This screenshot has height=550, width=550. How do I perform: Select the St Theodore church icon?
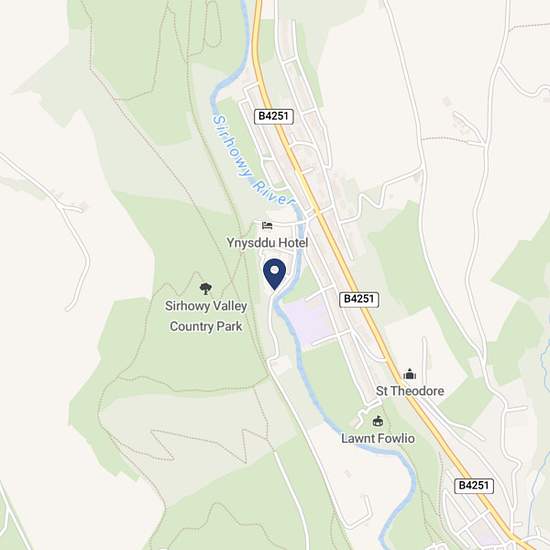[x=409, y=374]
